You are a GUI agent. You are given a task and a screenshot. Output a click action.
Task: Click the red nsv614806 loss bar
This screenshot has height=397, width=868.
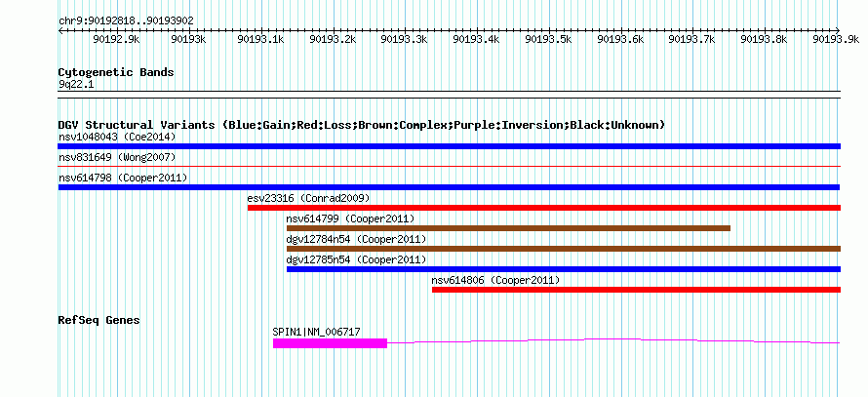636,290
